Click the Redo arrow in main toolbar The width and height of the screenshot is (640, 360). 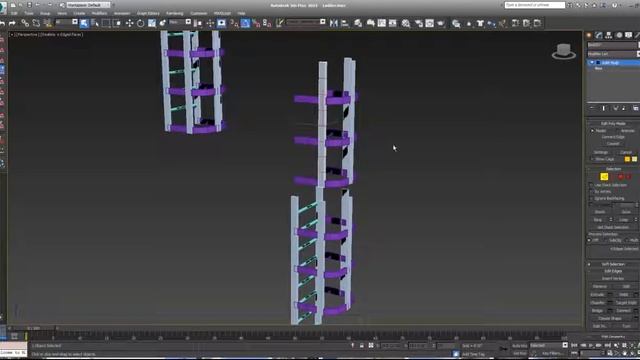tap(12, 23)
